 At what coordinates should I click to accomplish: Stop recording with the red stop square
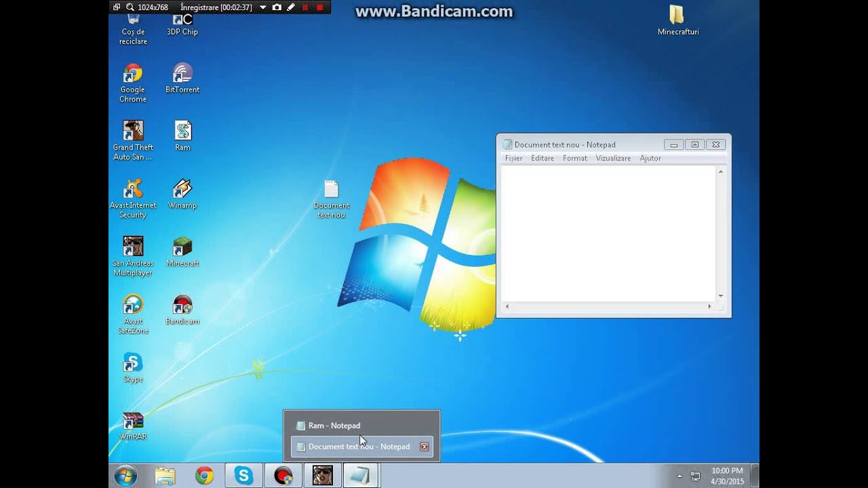click(x=320, y=7)
